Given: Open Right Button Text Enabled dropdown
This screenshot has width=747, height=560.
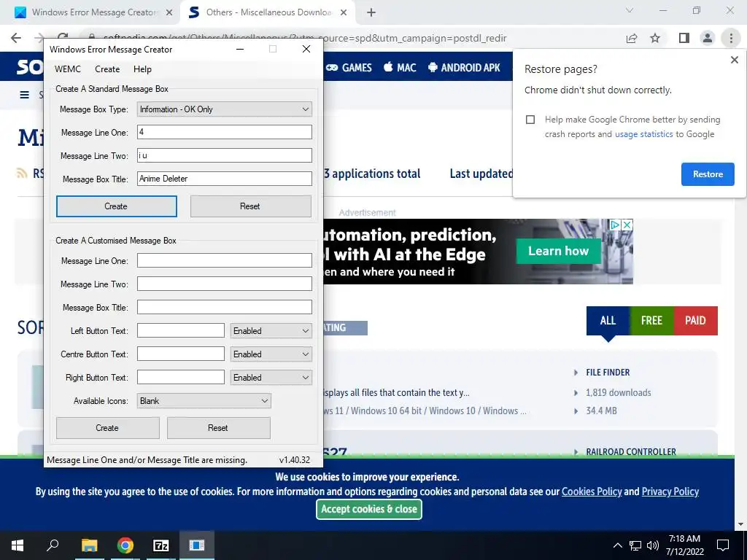Looking at the screenshot, I should 271,378.
